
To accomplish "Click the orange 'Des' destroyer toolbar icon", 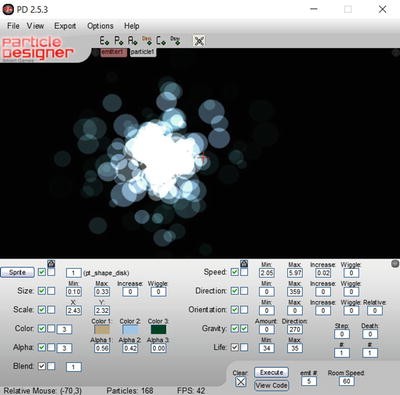I will click(147, 41).
